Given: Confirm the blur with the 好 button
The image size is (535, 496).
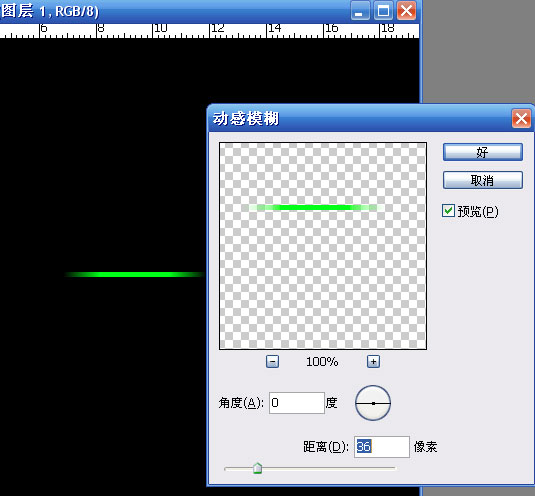Looking at the screenshot, I should click(x=482, y=152).
